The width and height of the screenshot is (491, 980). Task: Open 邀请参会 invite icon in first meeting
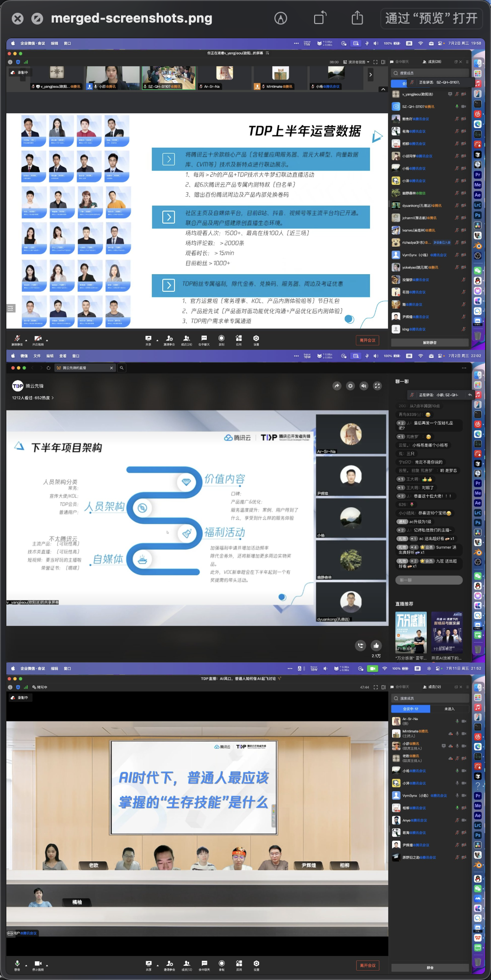[x=169, y=340]
